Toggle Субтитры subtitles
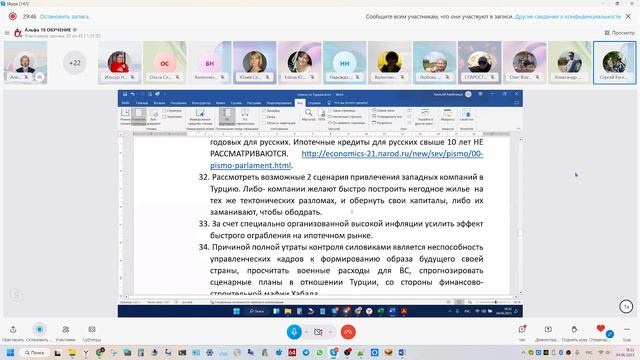The width and height of the screenshot is (640, 360). 92,329
